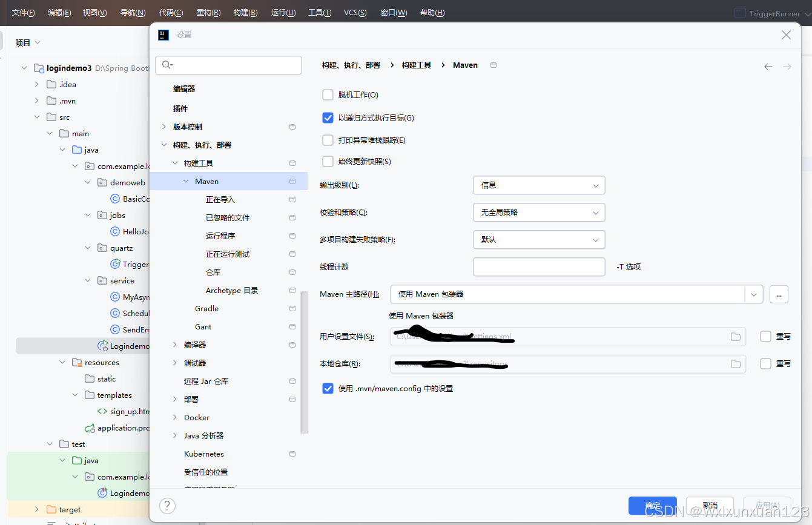Viewport: 812px width, 525px height.
Task: Navigate back with the left arrow
Action: point(768,67)
